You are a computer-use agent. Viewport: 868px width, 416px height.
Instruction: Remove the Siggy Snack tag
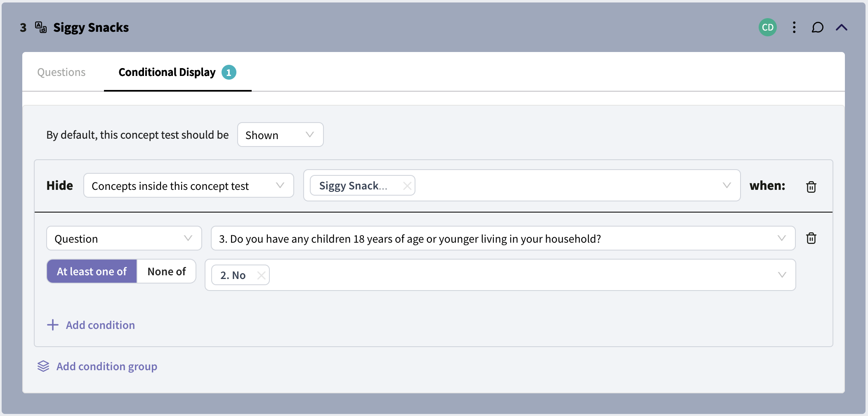(407, 186)
